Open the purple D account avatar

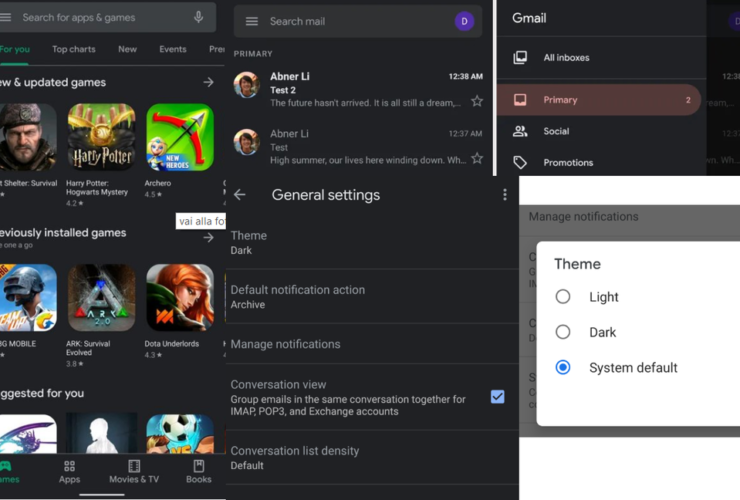[x=464, y=21]
